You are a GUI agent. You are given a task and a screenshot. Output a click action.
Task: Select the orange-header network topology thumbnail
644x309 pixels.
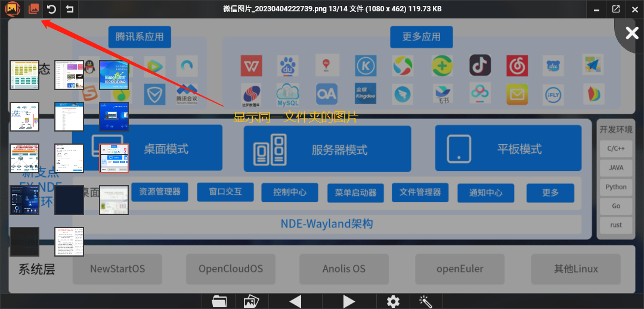[x=24, y=158]
